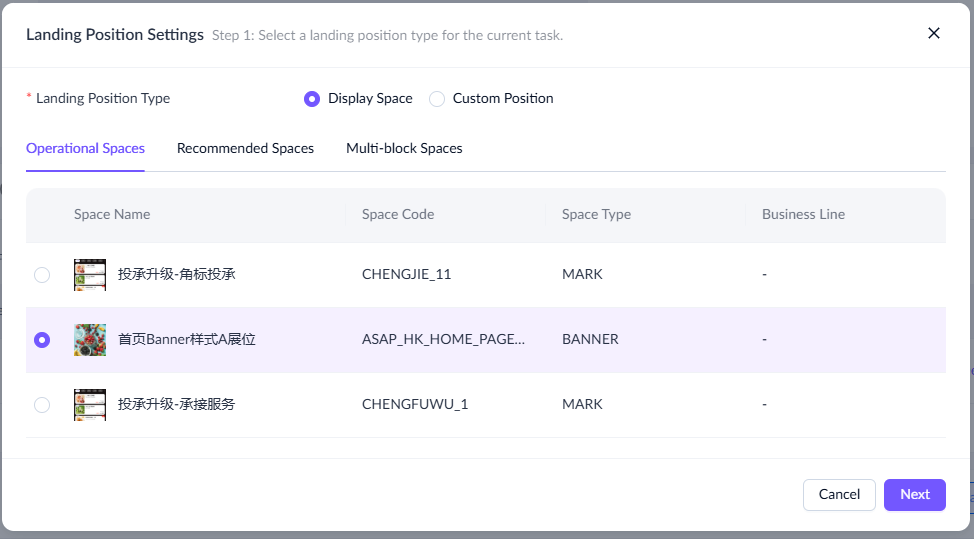Click radio button for 首页Banner样式A展位 row
Image resolution: width=974 pixels, height=539 pixels.
pos(42,340)
